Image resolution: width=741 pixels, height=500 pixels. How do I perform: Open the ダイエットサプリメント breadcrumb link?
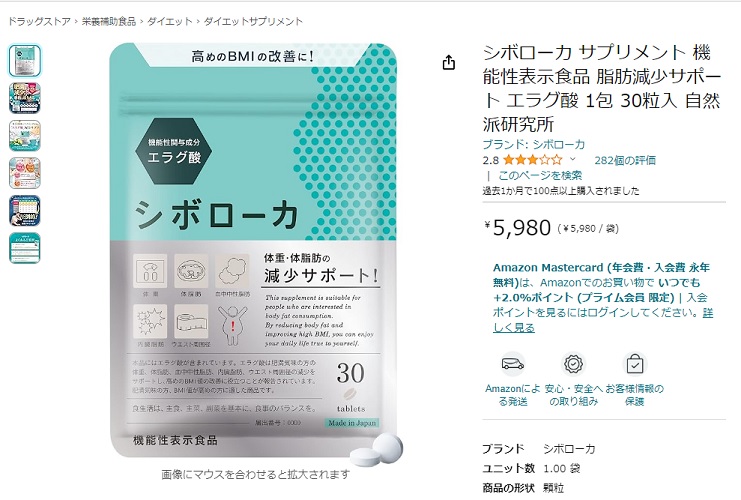pyautogui.click(x=253, y=21)
